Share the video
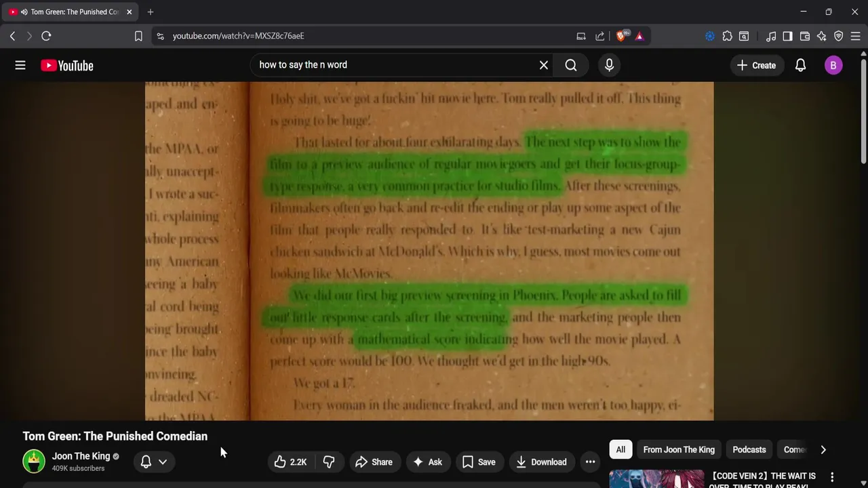The width and height of the screenshot is (868, 488). (374, 462)
